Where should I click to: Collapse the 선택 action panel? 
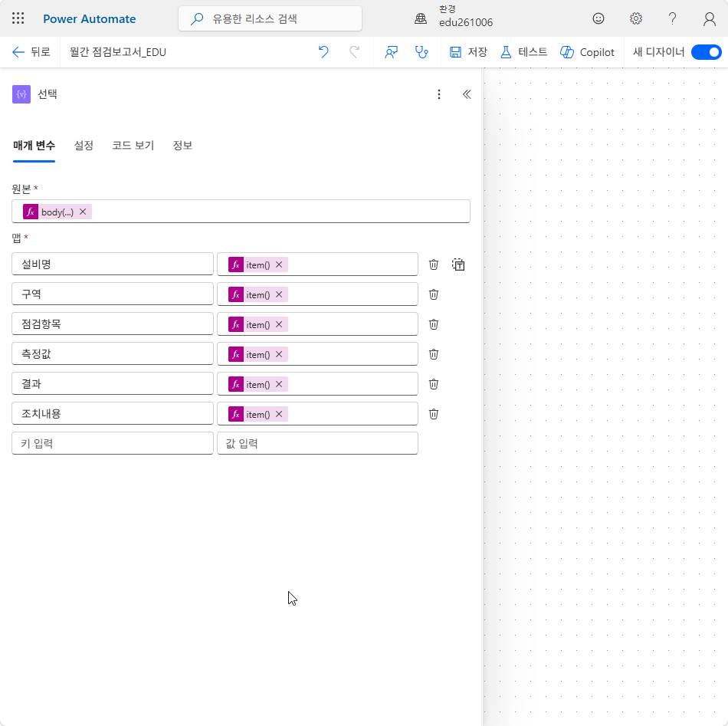tap(467, 94)
